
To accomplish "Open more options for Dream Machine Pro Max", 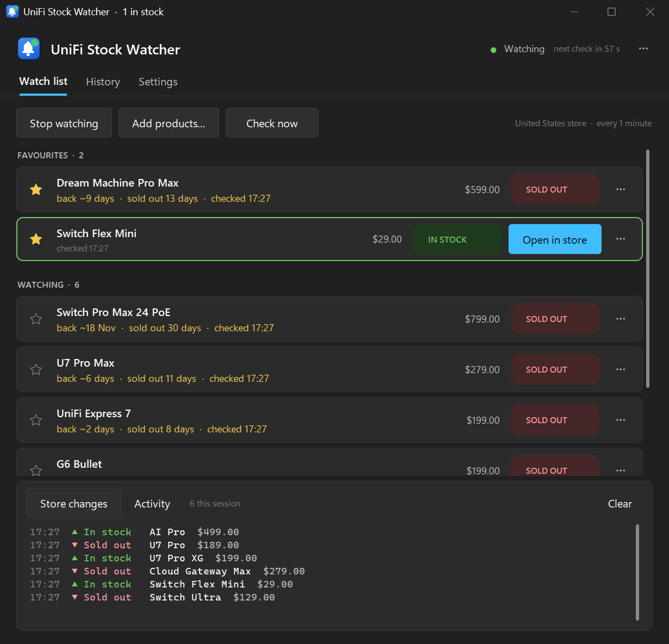I will [621, 189].
